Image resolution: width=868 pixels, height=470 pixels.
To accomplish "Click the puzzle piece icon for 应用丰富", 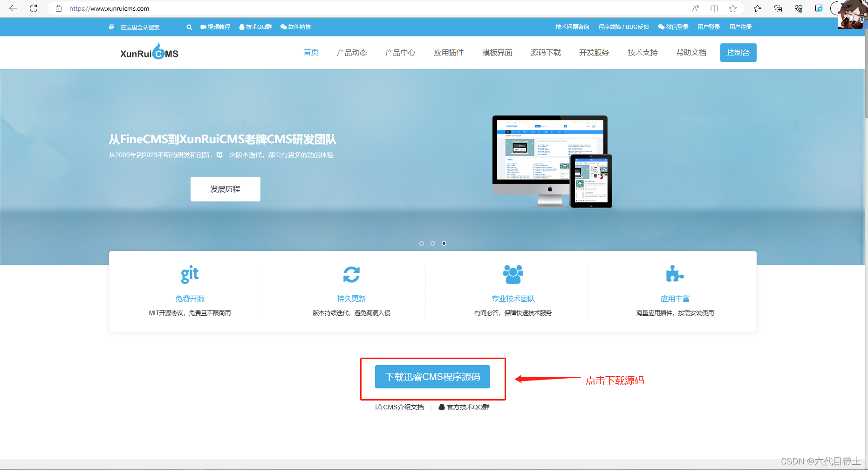I will [x=675, y=274].
